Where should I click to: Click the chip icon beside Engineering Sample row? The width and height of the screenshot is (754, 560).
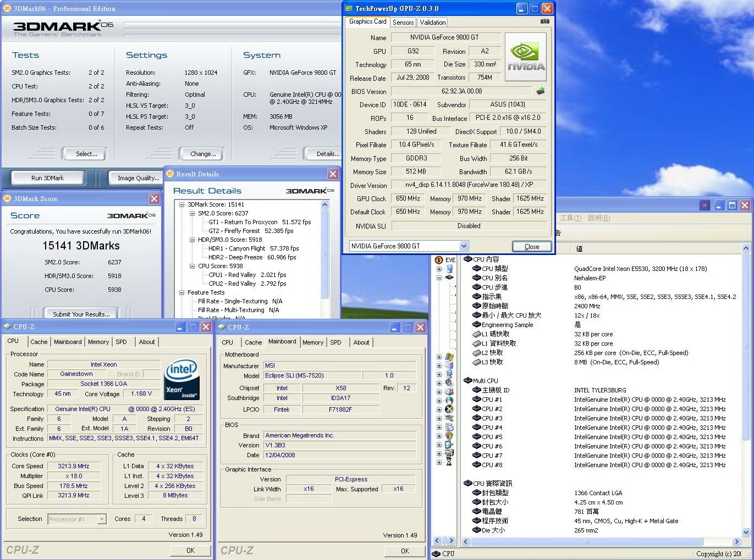pos(477,325)
